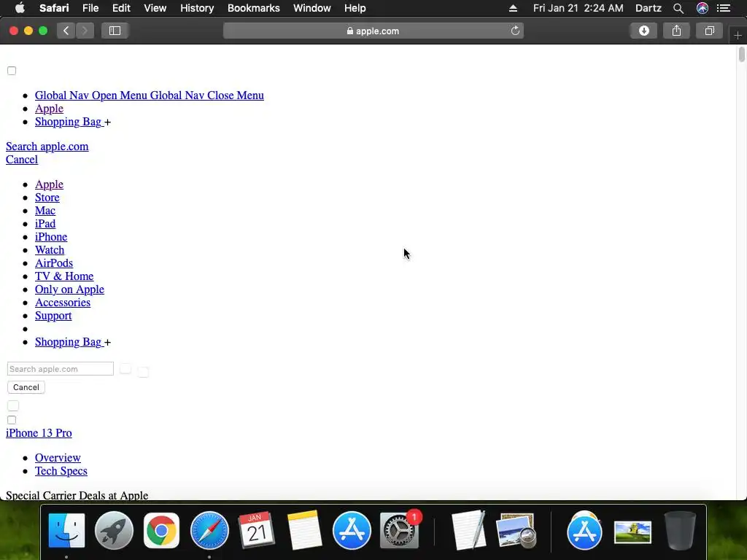Open the Share button in toolbar
The image size is (747, 560).
pos(676,31)
